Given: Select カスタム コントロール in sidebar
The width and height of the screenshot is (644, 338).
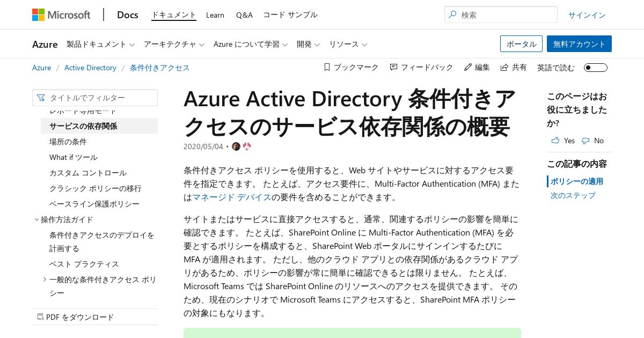Looking at the screenshot, I should pos(88,173).
